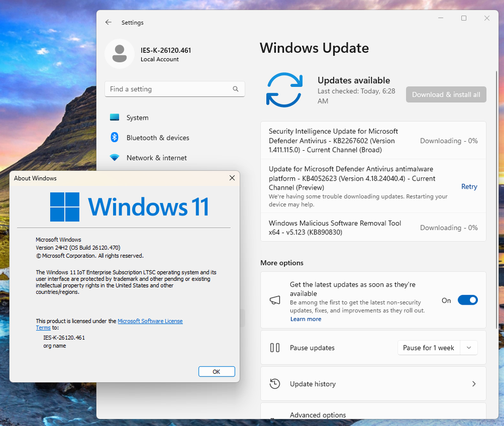This screenshot has width=504, height=426.
Task: Click the Network wifi icon
Action: pos(115,158)
